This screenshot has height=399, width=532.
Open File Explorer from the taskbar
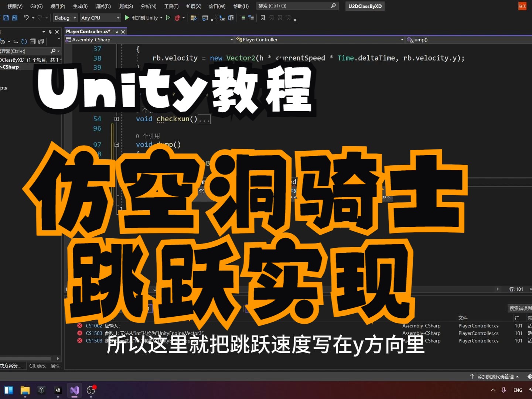(25, 390)
